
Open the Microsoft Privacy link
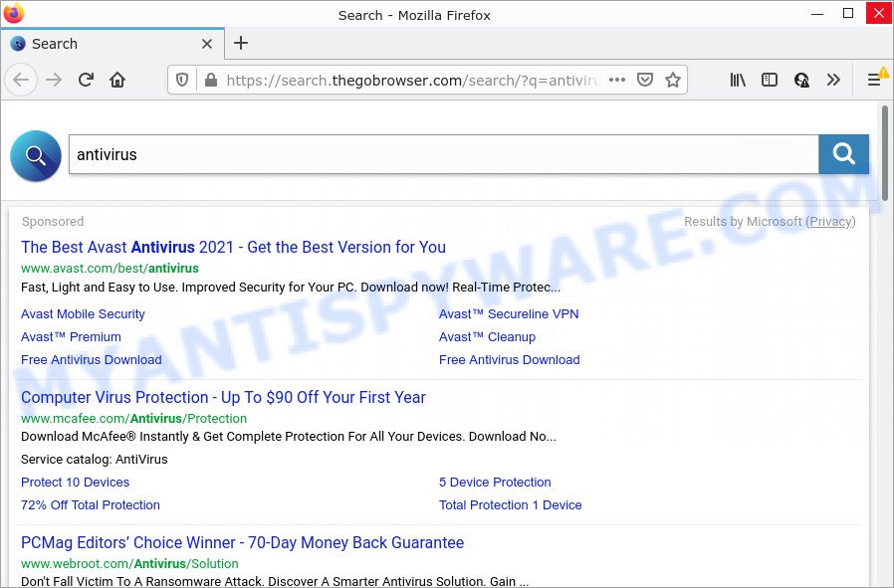click(x=830, y=222)
